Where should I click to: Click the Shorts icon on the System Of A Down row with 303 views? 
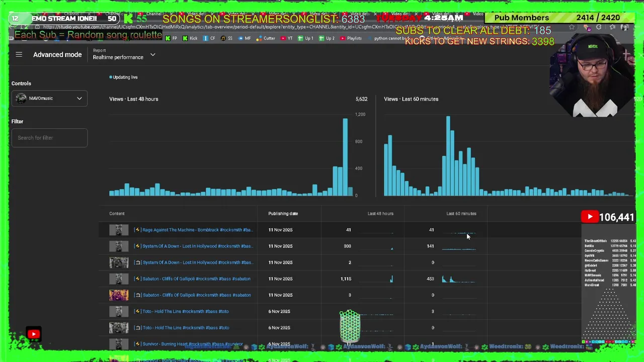pos(137,246)
